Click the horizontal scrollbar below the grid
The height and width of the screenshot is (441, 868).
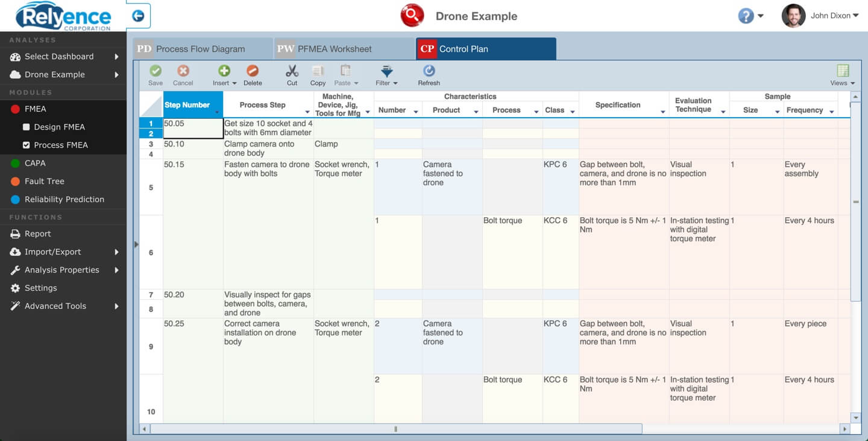[395, 429]
